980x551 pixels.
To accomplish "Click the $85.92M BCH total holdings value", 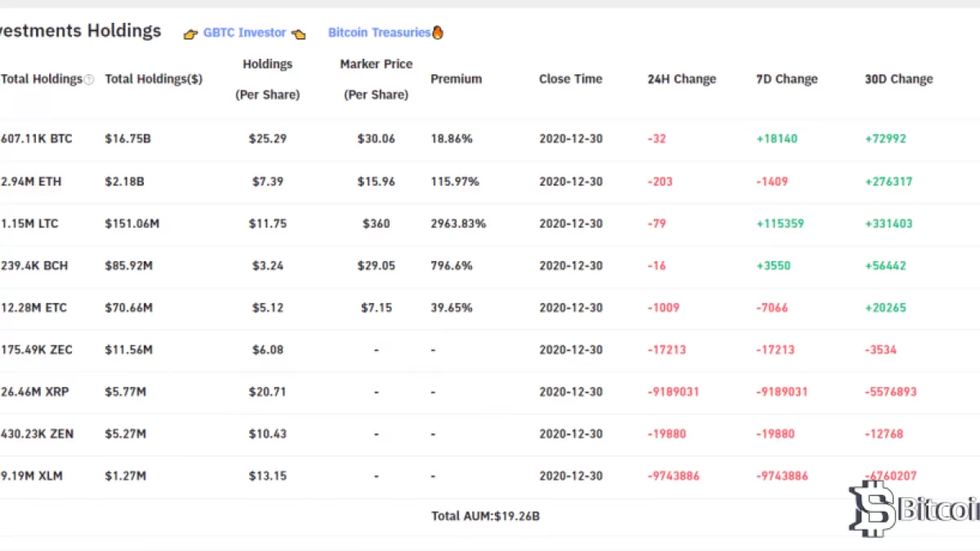I will coord(130,265).
